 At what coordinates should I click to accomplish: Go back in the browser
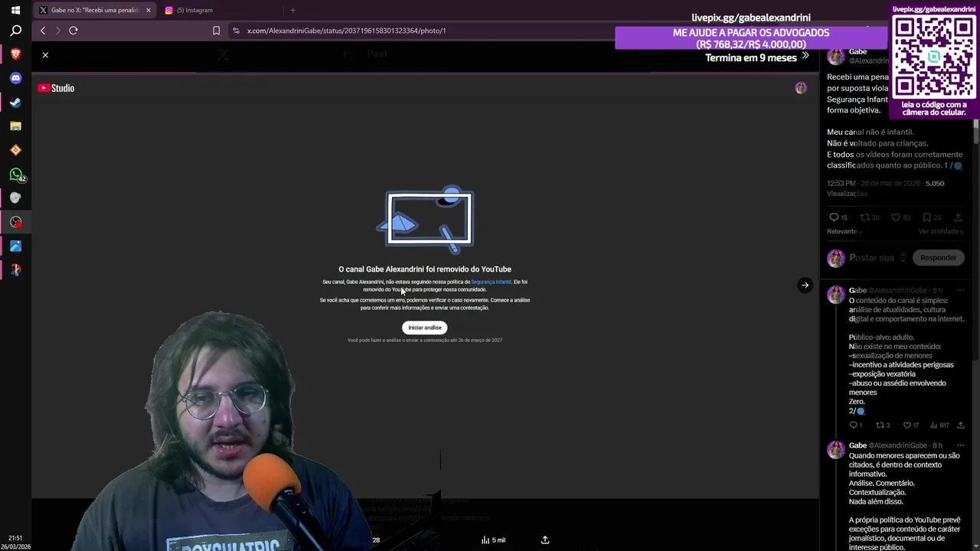[43, 31]
